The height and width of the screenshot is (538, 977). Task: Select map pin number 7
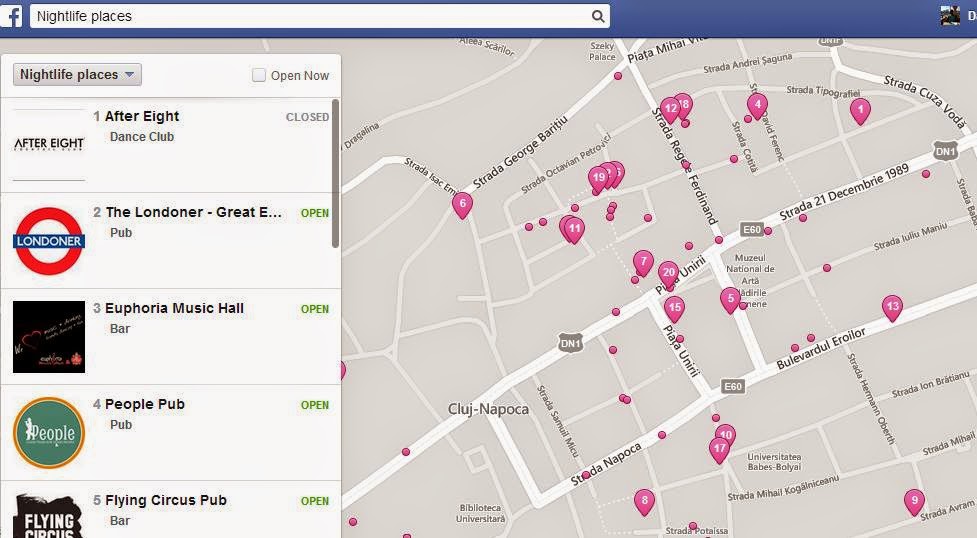(644, 263)
